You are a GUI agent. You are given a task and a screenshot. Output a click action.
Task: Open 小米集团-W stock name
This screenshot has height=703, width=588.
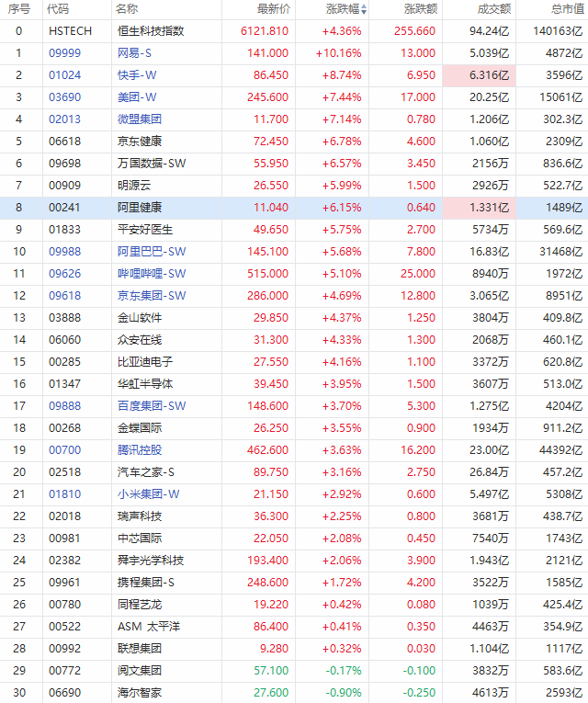(x=148, y=494)
